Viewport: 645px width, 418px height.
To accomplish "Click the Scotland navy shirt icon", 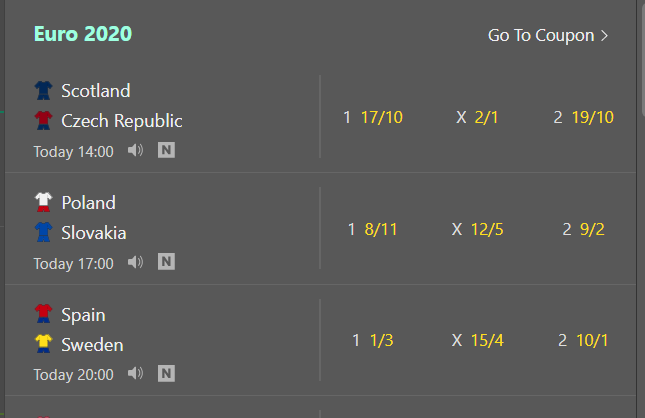I will pos(43,91).
